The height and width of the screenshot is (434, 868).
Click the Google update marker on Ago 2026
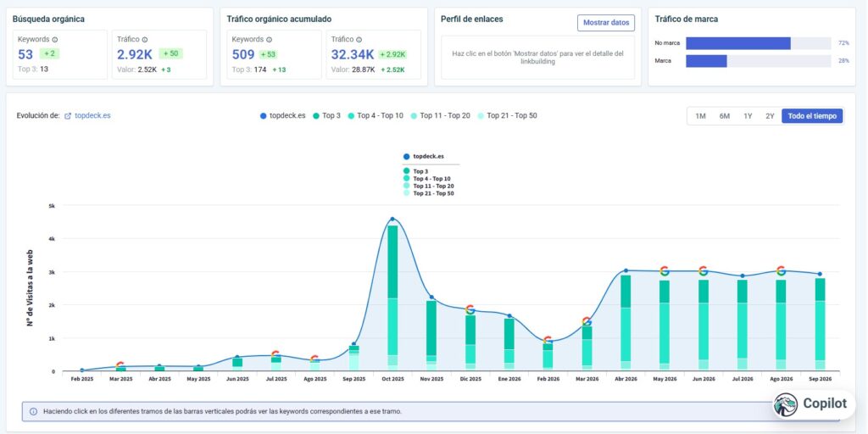pyautogui.click(x=781, y=271)
